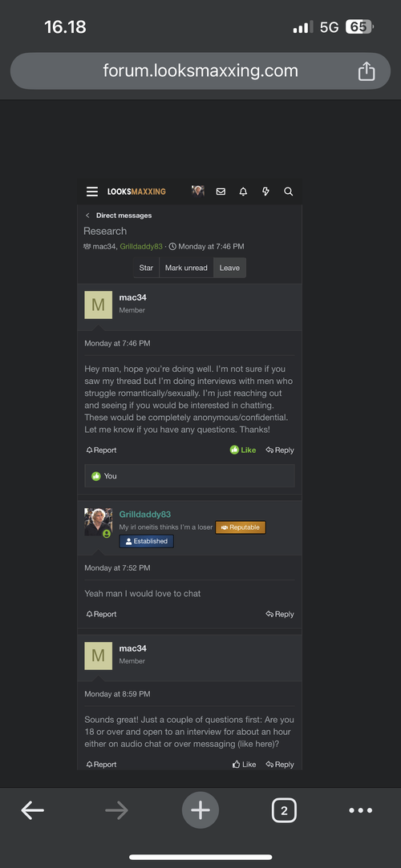Open the browser three-dots more menu

(361, 811)
